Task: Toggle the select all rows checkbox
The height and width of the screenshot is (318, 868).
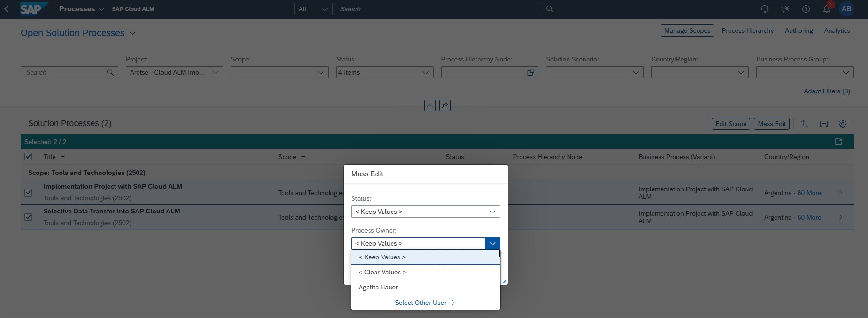Action: [x=28, y=157]
